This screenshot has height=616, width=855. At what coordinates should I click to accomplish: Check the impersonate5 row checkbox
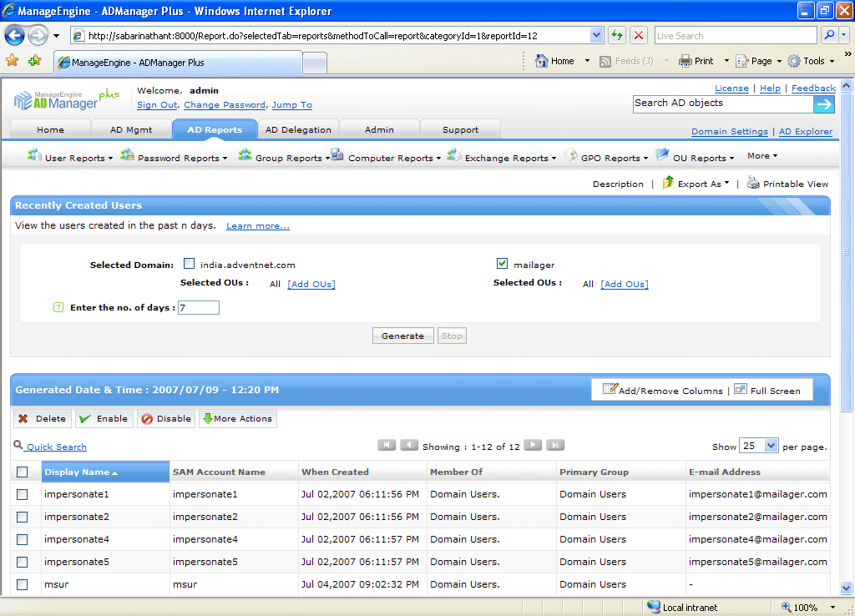[x=23, y=562]
